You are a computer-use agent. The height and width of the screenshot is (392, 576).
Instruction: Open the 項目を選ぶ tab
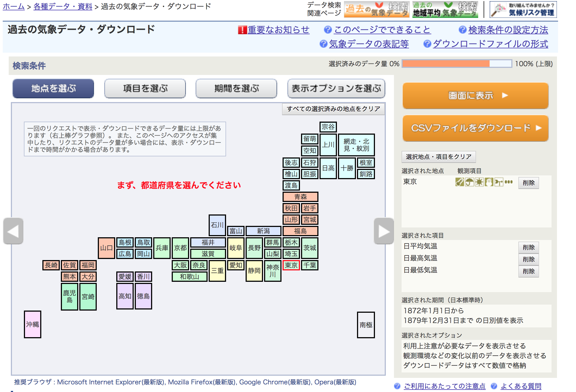point(145,88)
